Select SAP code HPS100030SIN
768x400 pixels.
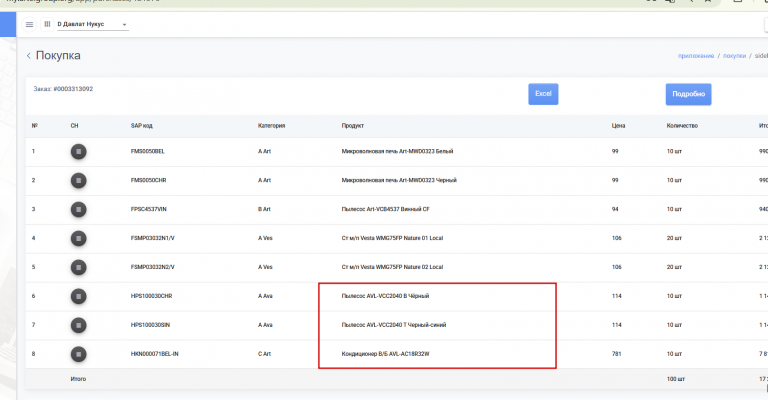[x=150, y=325]
